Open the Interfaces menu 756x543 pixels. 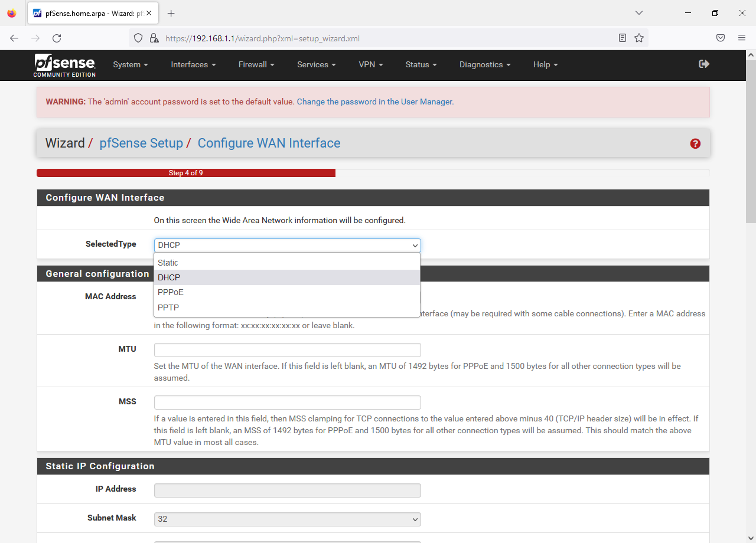193,64
